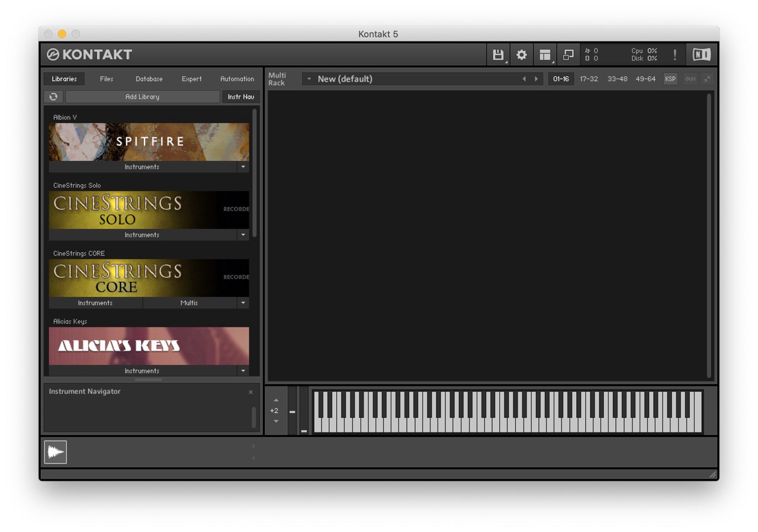758x532 pixels.
Task: Select the 17-32 rack page
Action: click(589, 79)
